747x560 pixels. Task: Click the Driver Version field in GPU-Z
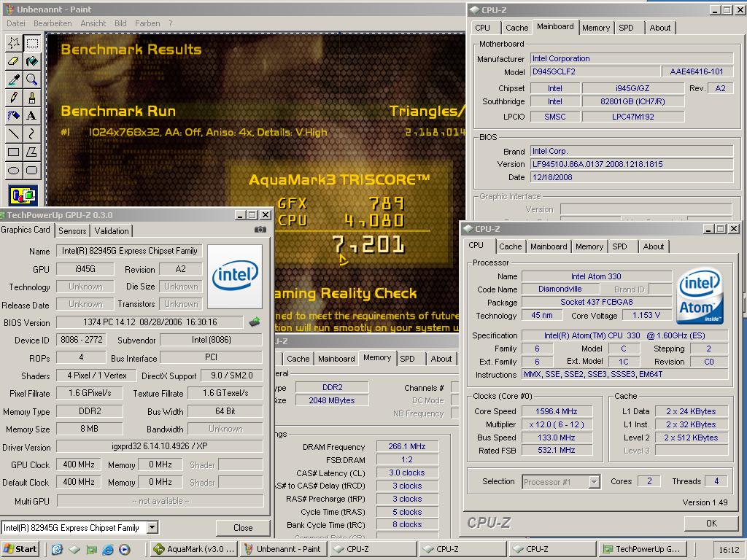tap(160, 446)
